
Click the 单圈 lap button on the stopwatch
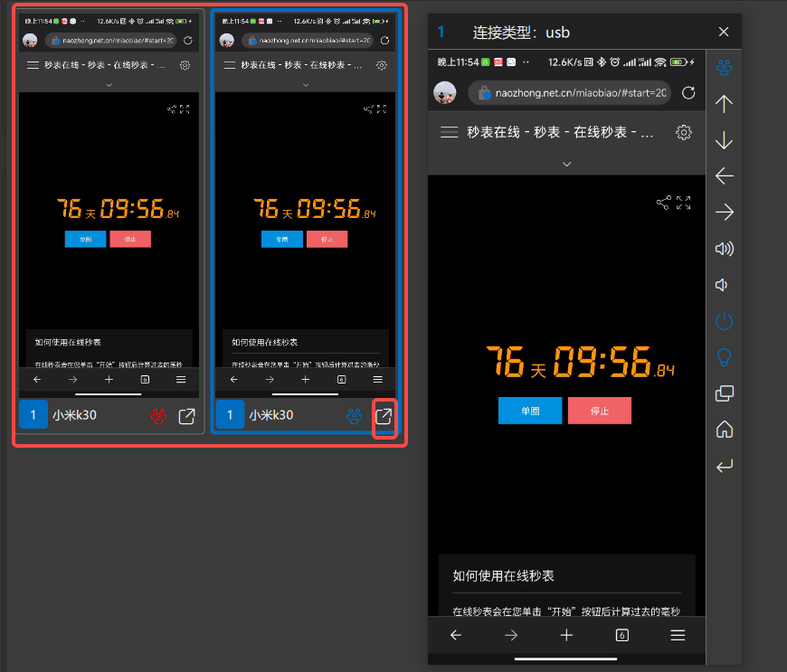pyautogui.click(x=529, y=410)
